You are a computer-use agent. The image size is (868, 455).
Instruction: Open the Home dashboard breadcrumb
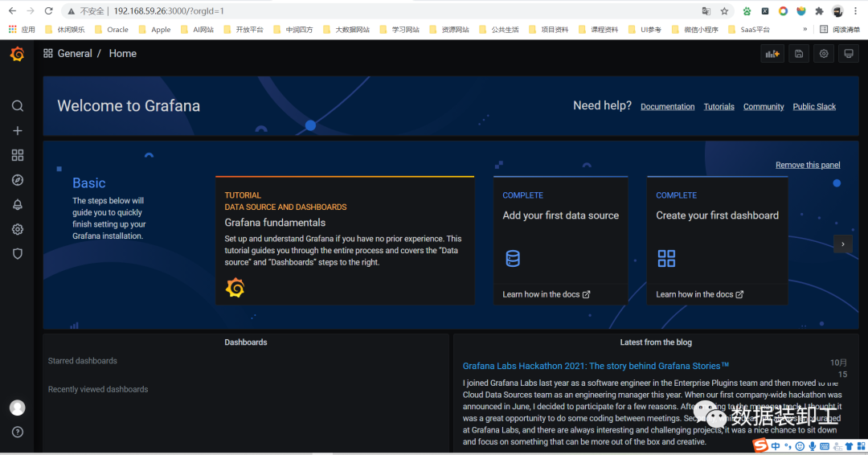[x=123, y=53]
